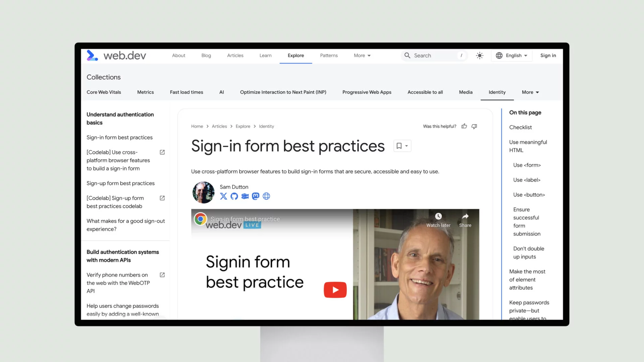Navigate to Home breadcrumb link
The width and height of the screenshot is (644, 362).
pos(197,126)
